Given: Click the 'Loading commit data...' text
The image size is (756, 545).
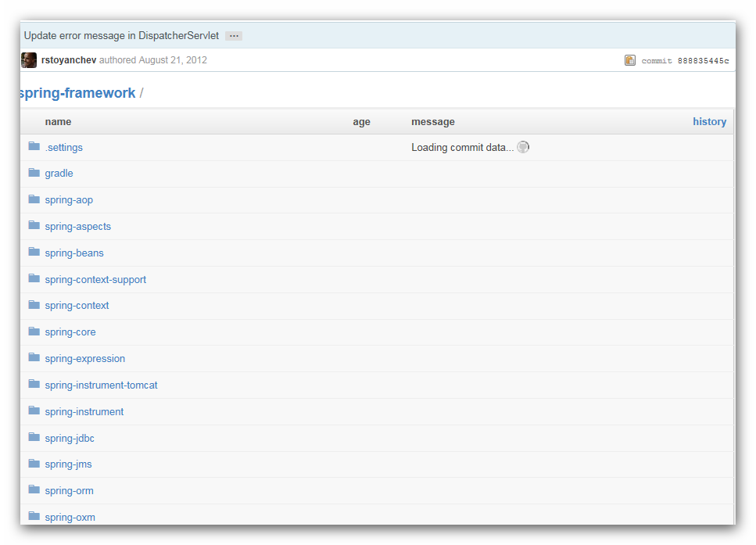Looking at the screenshot, I should (x=462, y=148).
